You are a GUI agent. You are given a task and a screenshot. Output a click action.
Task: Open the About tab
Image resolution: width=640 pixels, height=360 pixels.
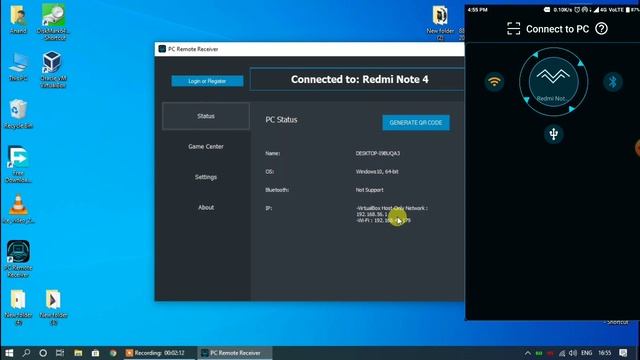[206, 207]
